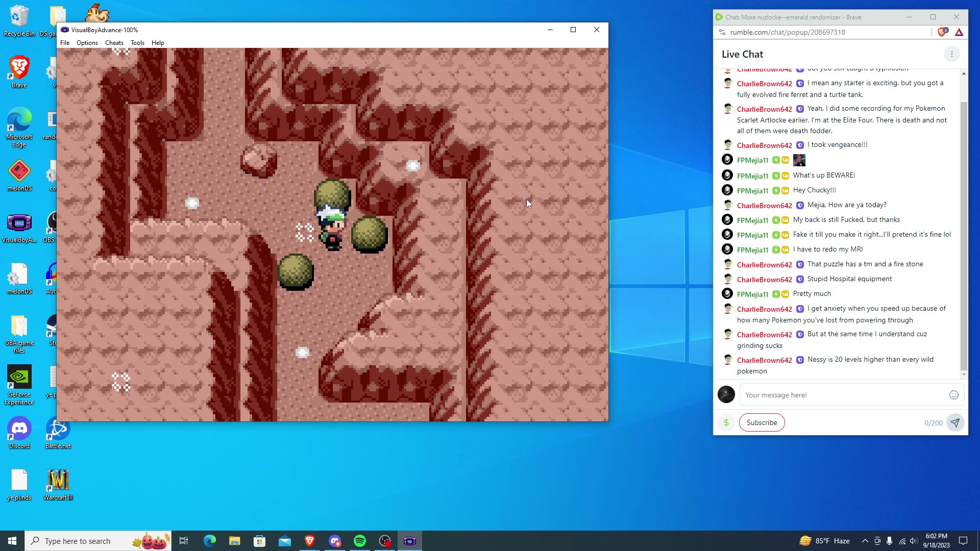
Task: Select the red melonDS desktop icon
Action: 19,176
